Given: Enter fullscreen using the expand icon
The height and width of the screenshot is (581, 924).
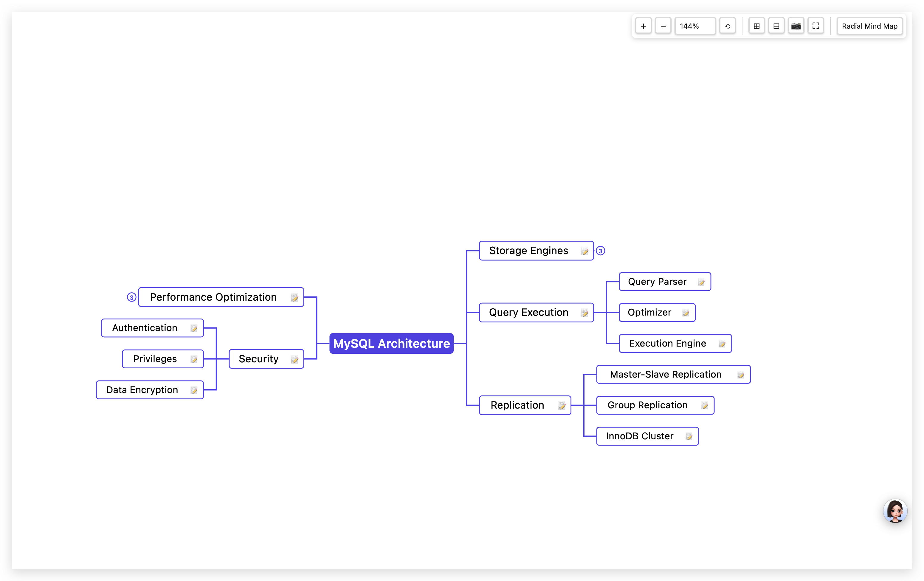Looking at the screenshot, I should click(816, 26).
